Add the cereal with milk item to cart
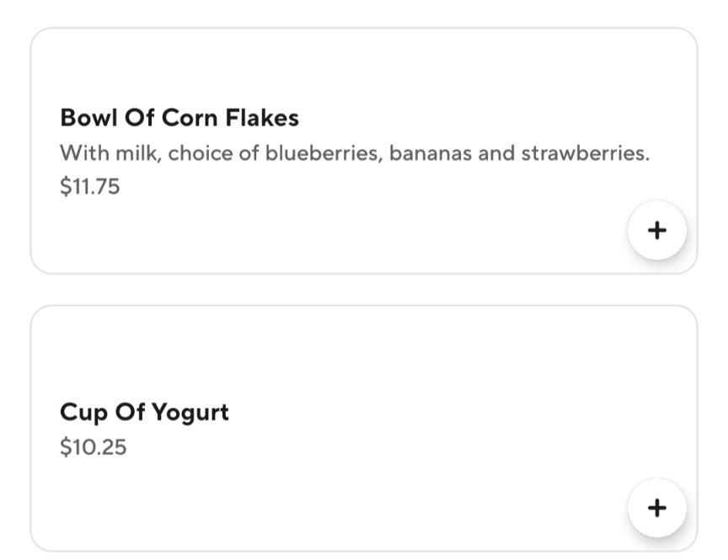The image size is (728, 560). coord(656,230)
